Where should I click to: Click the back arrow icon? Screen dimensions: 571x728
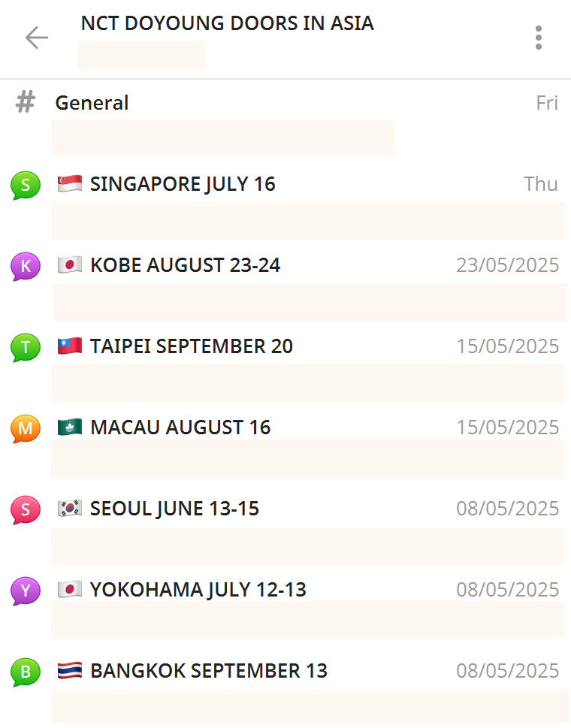point(36,38)
